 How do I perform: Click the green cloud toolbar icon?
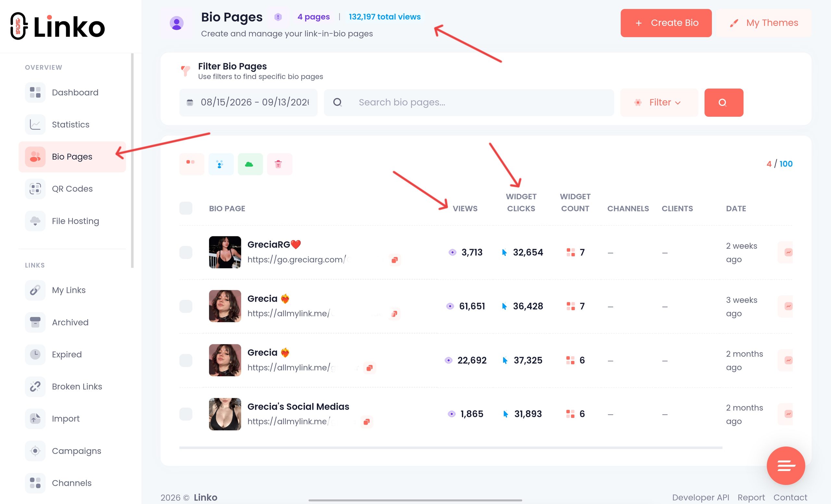point(250,164)
